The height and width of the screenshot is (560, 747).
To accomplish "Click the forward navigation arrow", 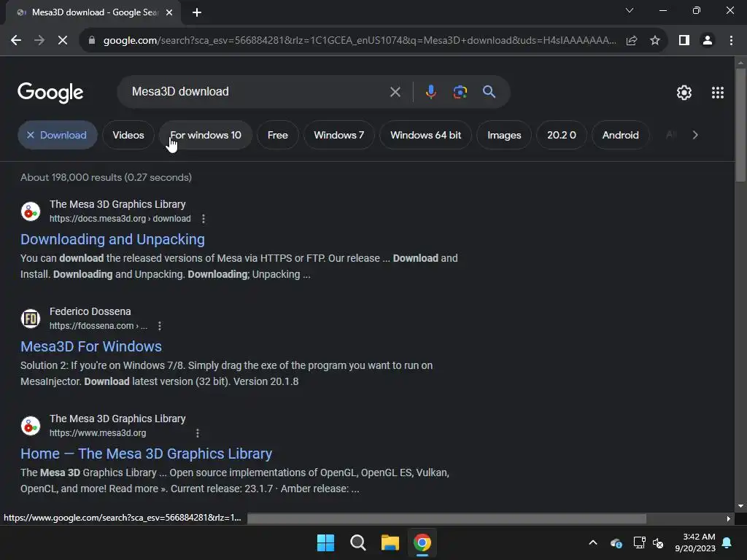I will tap(39, 41).
